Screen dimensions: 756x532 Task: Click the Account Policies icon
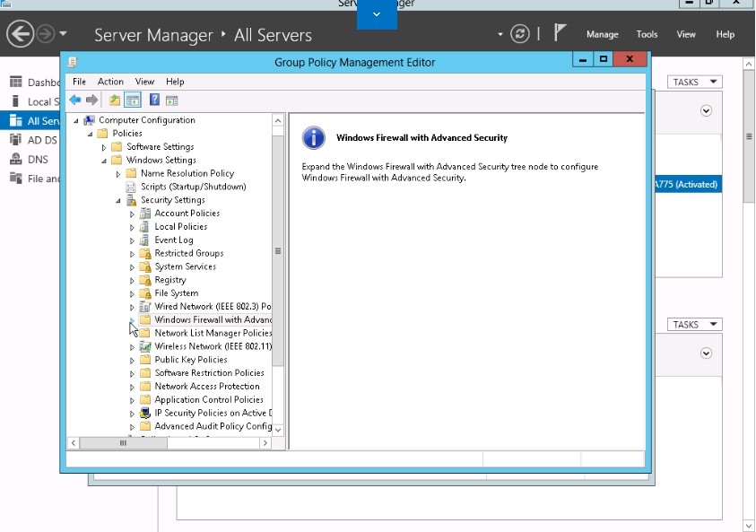click(x=144, y=214)
